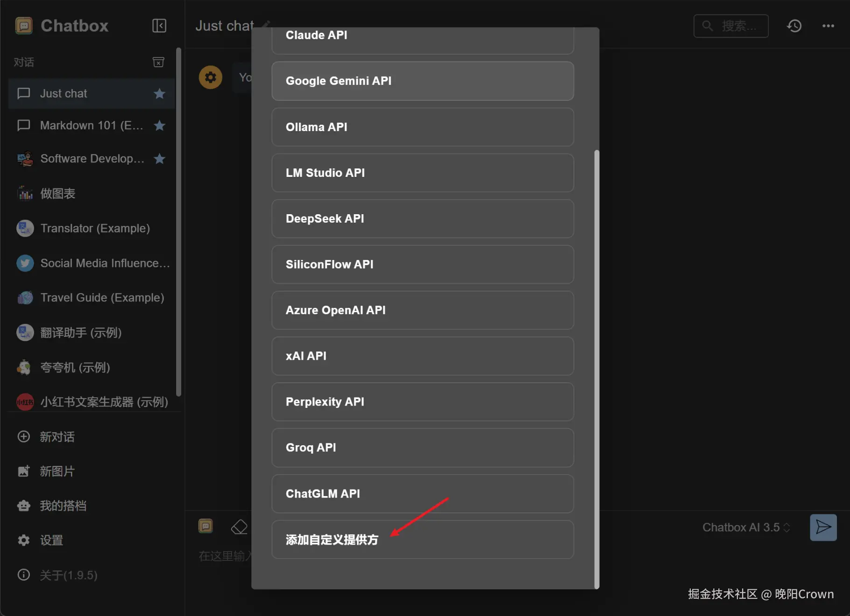Open the Software Developer conversation

coord(92,159)
